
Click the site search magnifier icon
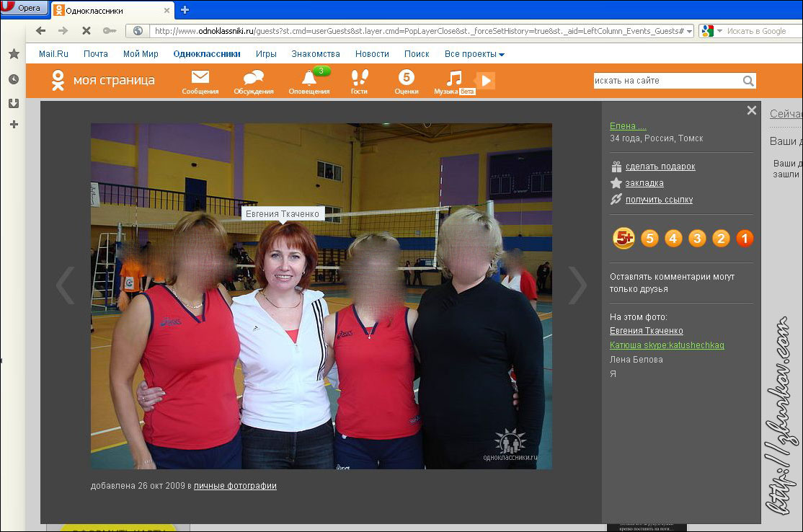pos(748,81)
